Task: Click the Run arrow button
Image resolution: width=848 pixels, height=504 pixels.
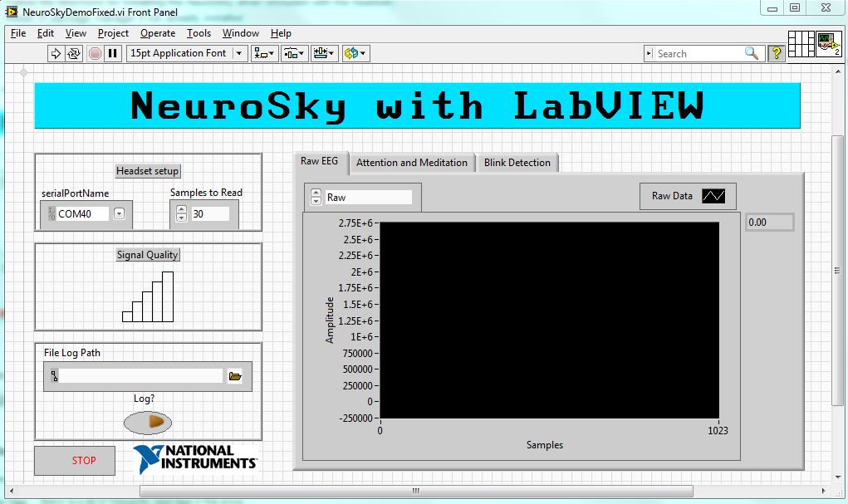Action: click(x=56, y=53)
